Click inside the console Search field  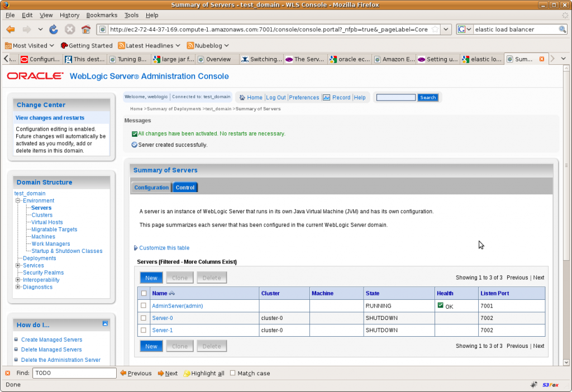[x=395, y=97]
